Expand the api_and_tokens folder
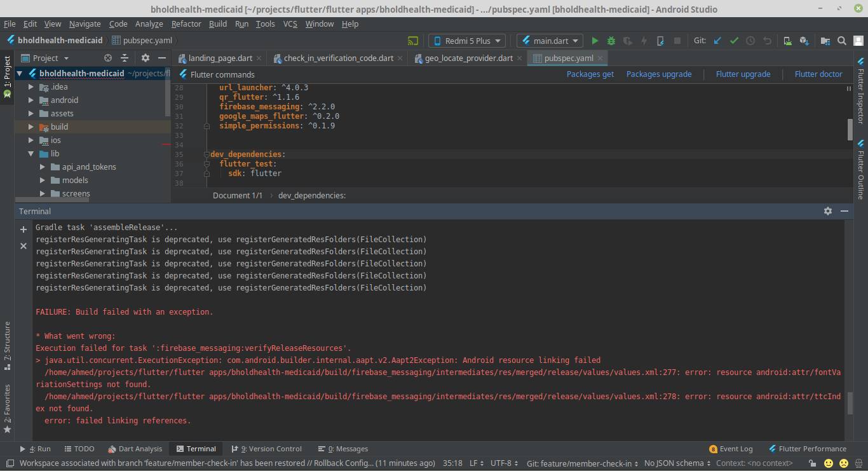Screen dimensions: 868x471 click(x=43, y=167)
